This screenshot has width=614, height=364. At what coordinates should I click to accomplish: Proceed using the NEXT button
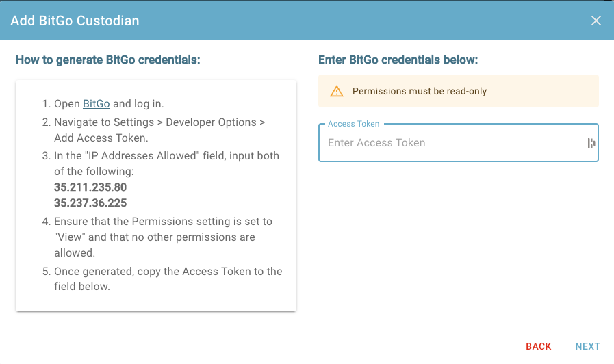tap(587, 346)
